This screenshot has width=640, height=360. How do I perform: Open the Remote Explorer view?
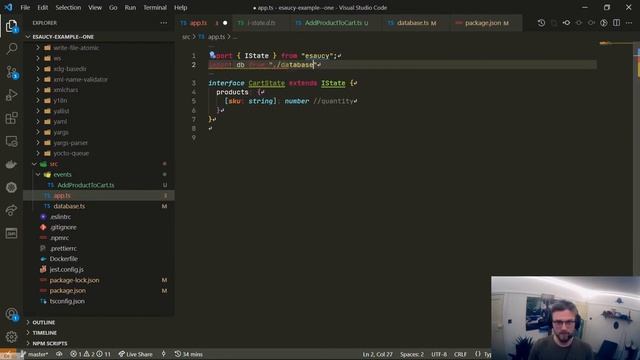(11, 141)
